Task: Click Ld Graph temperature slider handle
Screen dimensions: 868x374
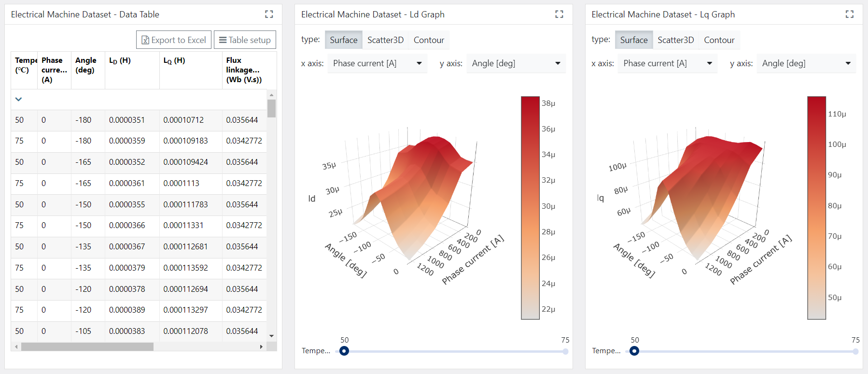Action: (344, 351)
